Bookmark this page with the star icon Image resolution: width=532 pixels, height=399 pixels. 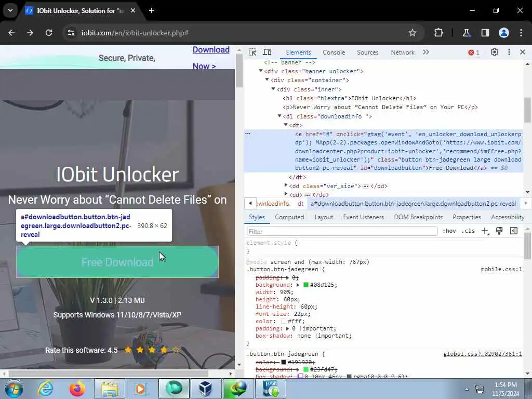tap(412, 33)
